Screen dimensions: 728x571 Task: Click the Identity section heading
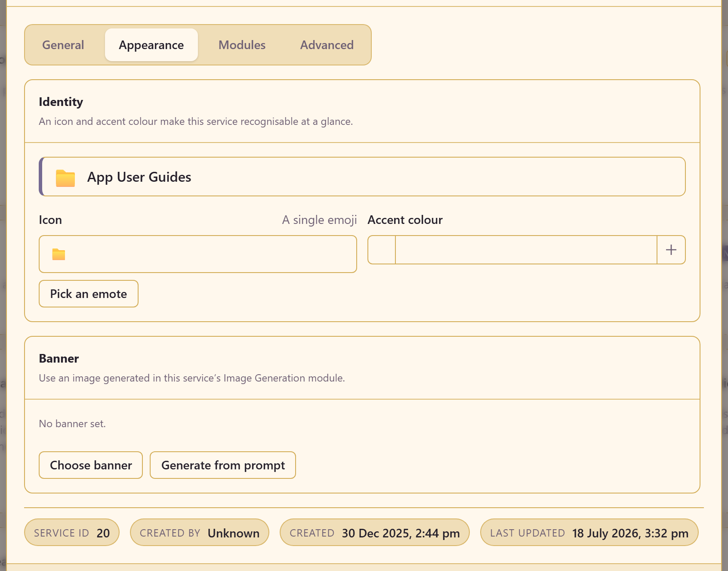[x=61, y=102]
